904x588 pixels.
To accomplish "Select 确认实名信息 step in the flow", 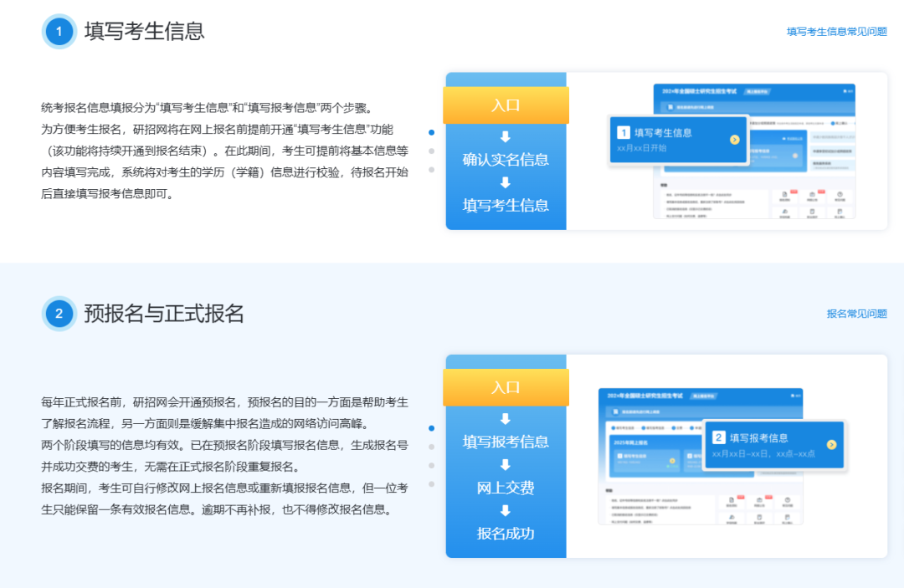I will coord(506,160).
